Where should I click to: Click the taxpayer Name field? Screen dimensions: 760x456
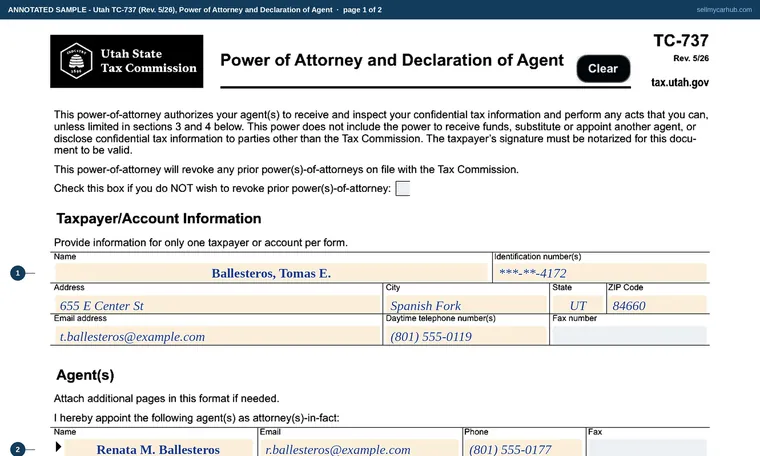[x=271, y=273]
